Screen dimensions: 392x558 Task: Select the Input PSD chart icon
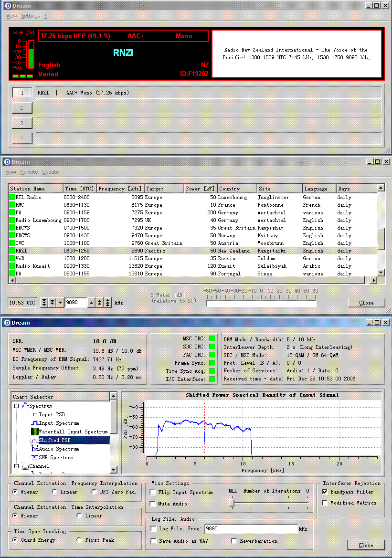point(34,414)
